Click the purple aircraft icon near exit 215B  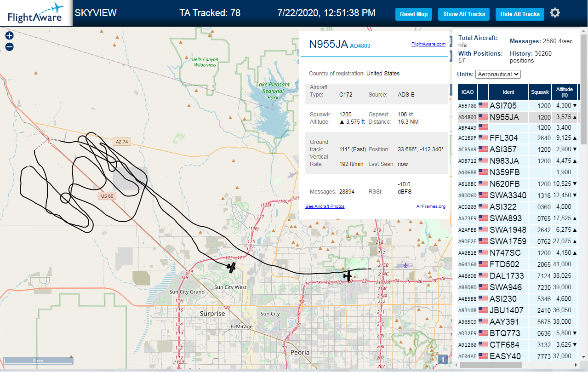[405, 265]
